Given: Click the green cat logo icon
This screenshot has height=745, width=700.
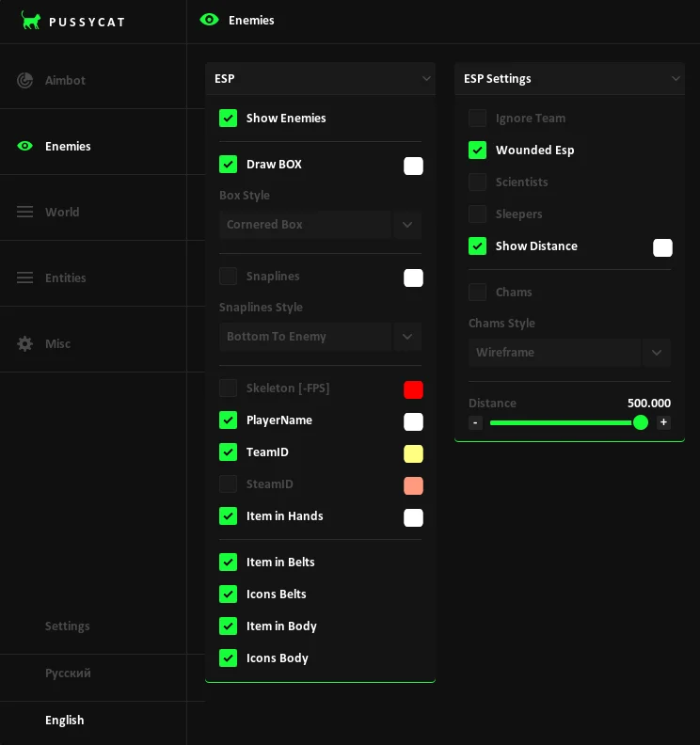Looking at the screenshot, I should (x=31, y=21).
